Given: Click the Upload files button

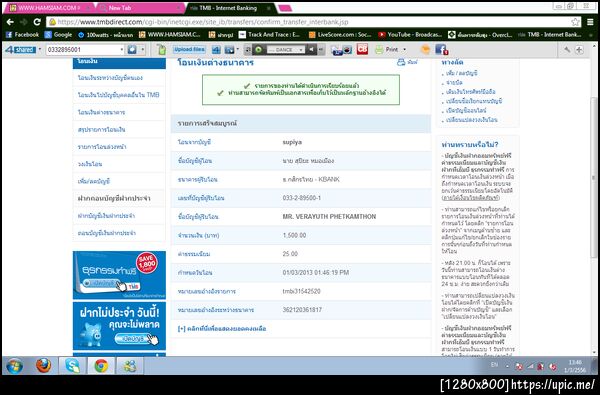Looking at the screenshot, I should (189, 49).
